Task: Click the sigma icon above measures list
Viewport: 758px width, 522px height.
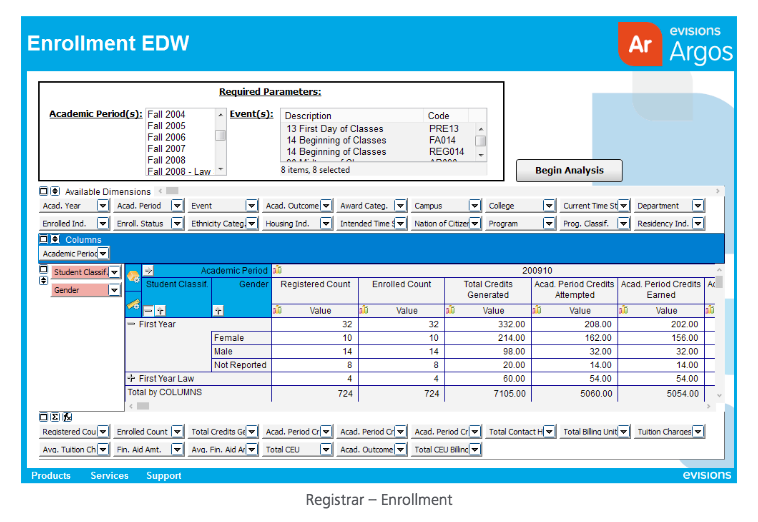Action: 55,417
